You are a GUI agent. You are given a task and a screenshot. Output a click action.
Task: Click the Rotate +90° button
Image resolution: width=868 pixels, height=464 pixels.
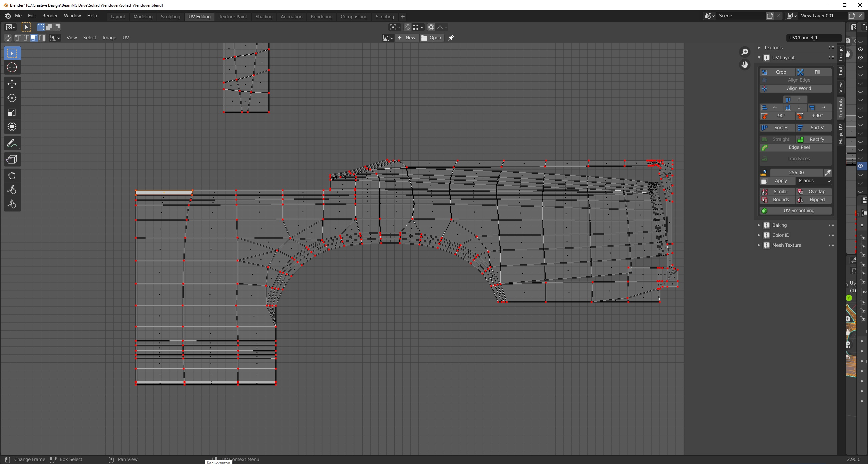point(813,116)
